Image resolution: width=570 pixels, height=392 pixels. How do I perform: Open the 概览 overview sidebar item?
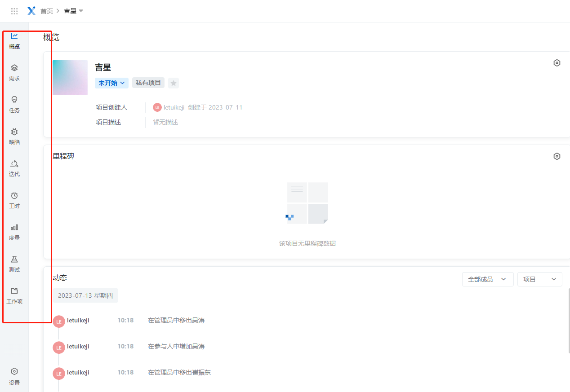tap(14, 40)
